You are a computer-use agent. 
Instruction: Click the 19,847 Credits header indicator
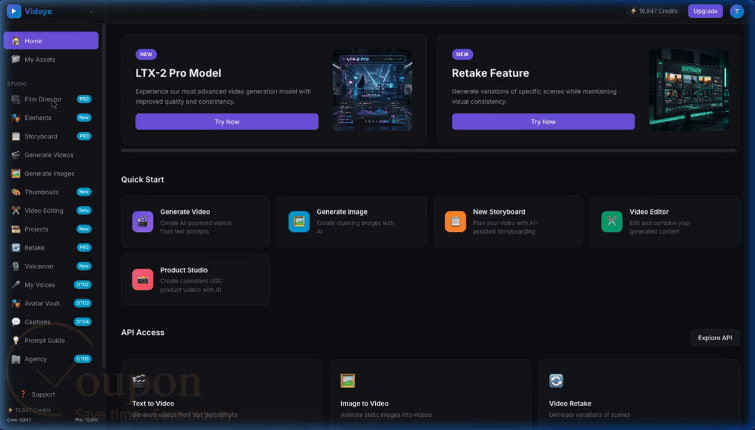click(x=654, y=11)
